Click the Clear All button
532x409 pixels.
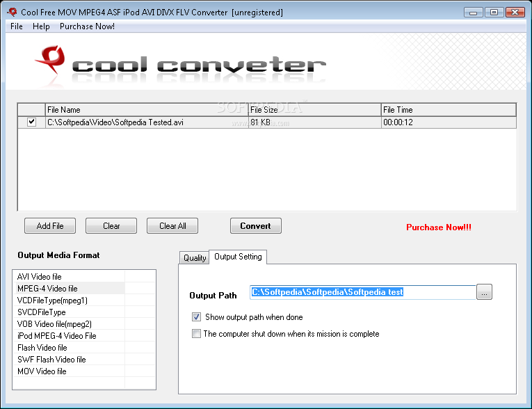tap(172, 225)
